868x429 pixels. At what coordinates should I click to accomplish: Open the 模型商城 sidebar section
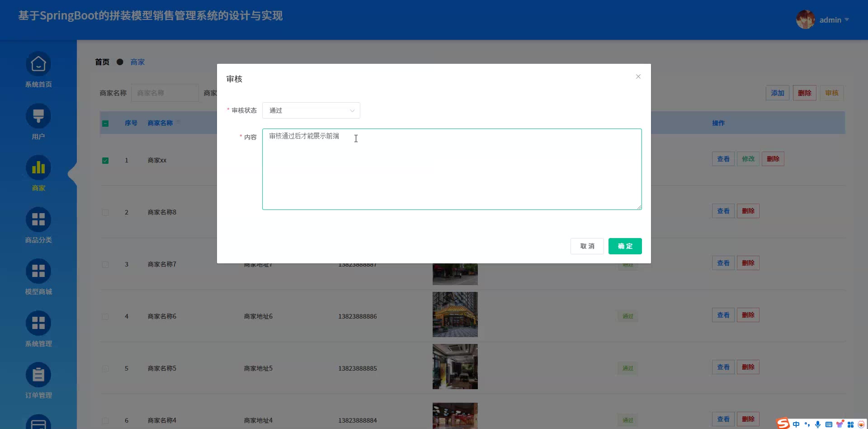tap(38, 277)
